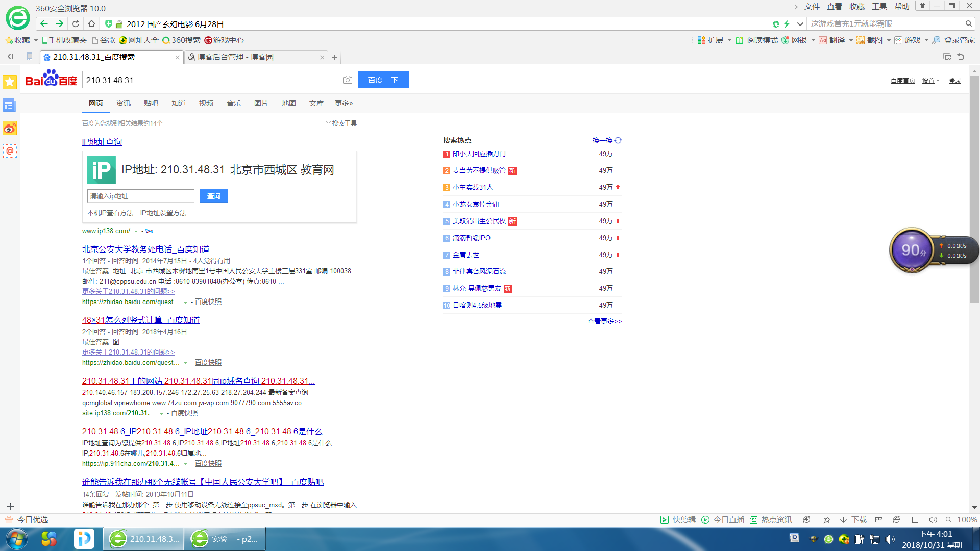Toggle the reading mode button

click(x=757, y=40)
